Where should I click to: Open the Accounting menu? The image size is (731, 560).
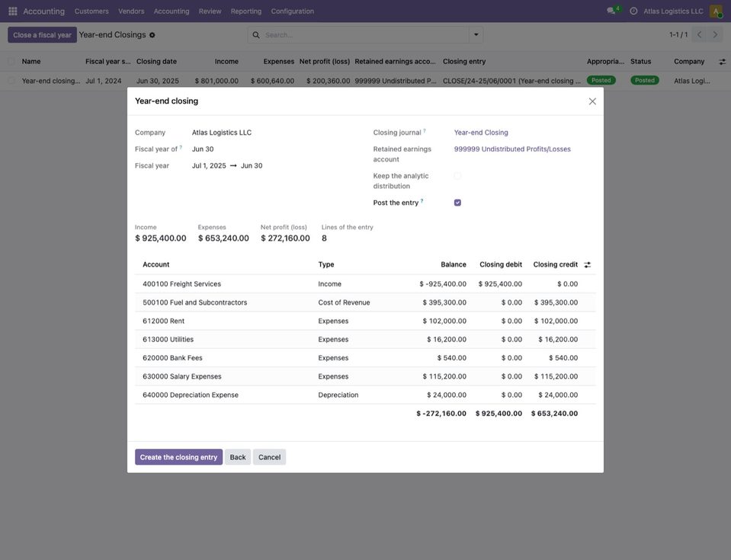(172, 11)
